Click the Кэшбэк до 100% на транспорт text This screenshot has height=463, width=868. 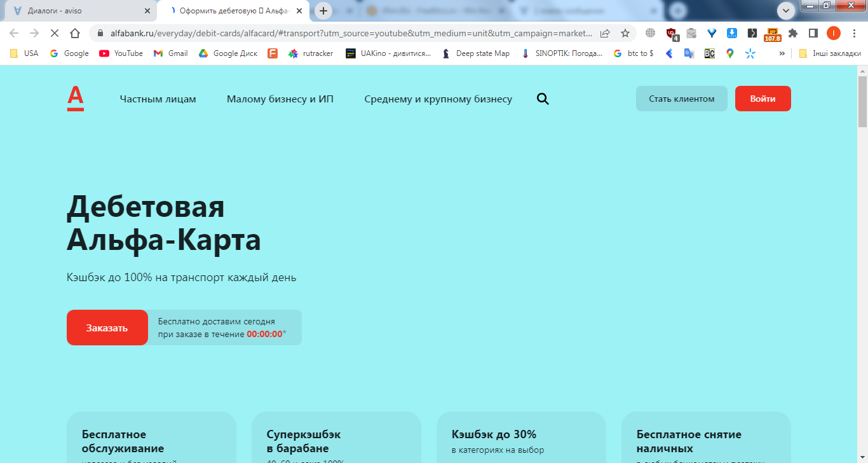pos(181,278)
